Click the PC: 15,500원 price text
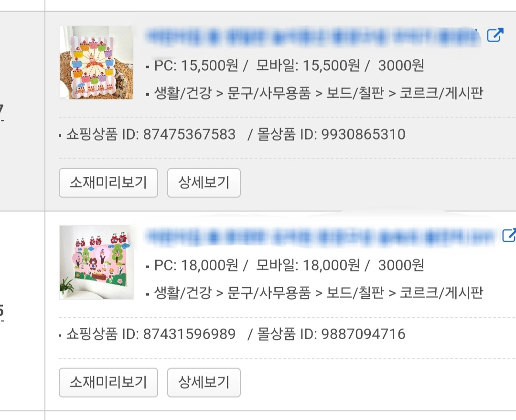 tap(196, 65)
